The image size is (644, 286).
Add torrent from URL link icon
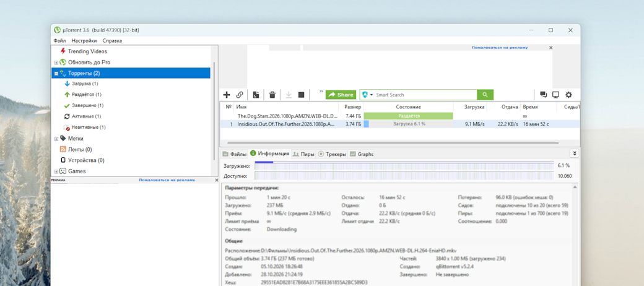pos(240,95)
